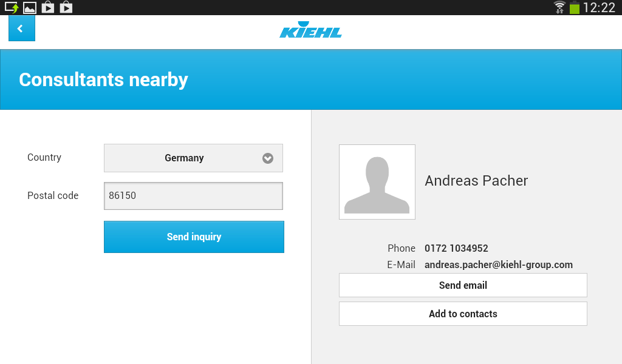The image size is (622, 364).
Task: Tap the second Play Store notification icon
Action: [66, 7]
